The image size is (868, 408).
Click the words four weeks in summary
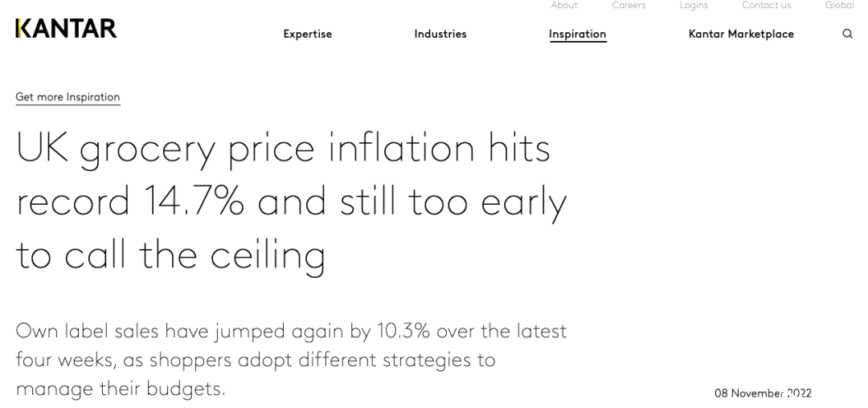pyautogui.click(x=66, y=361)
